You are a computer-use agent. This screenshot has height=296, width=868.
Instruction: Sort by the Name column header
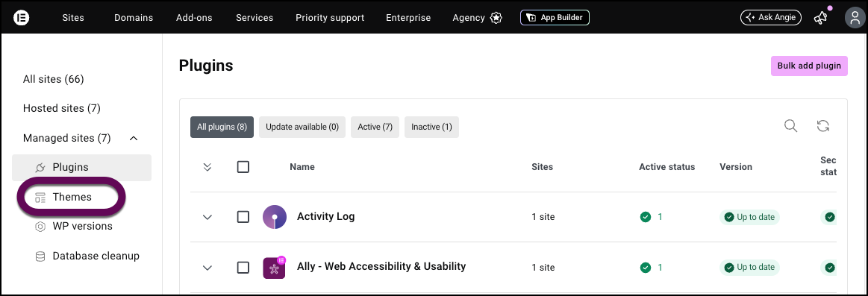pyautogui.click(x=302, y=166)
